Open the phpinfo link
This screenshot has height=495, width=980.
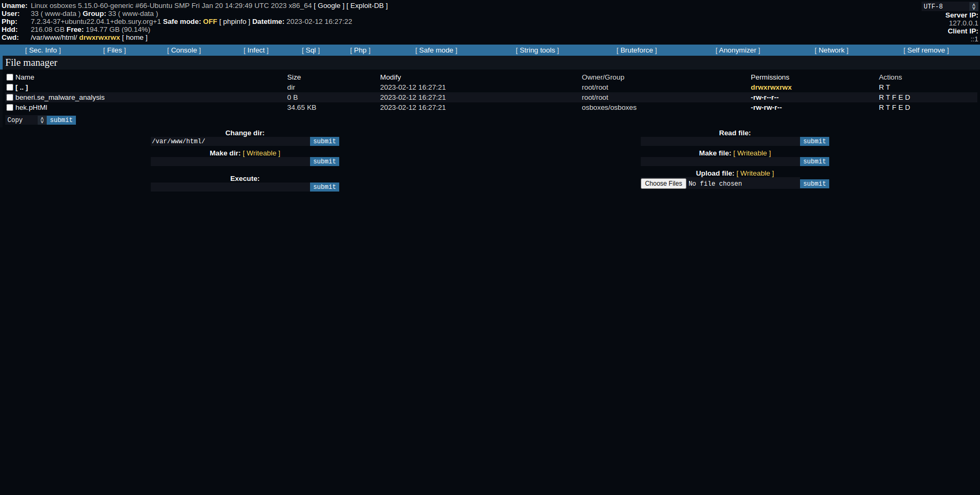click(235, 22)
